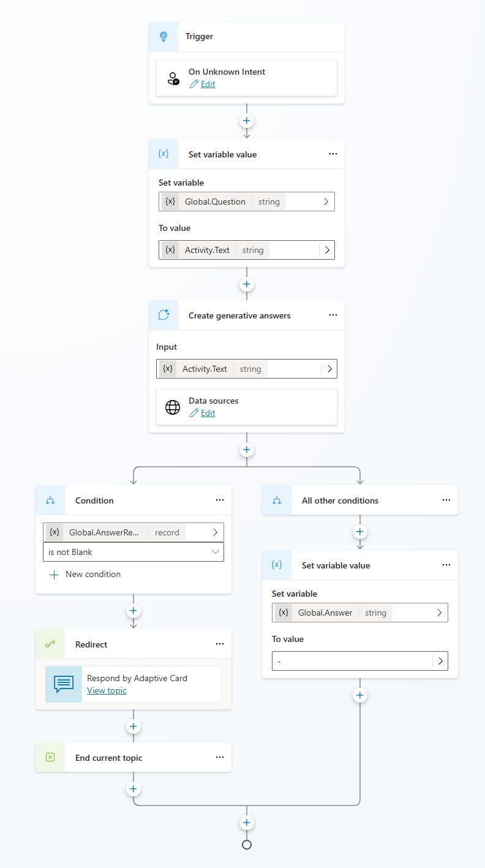
Task: Click the All other conditions branch icon
Action: pos(277,500)
